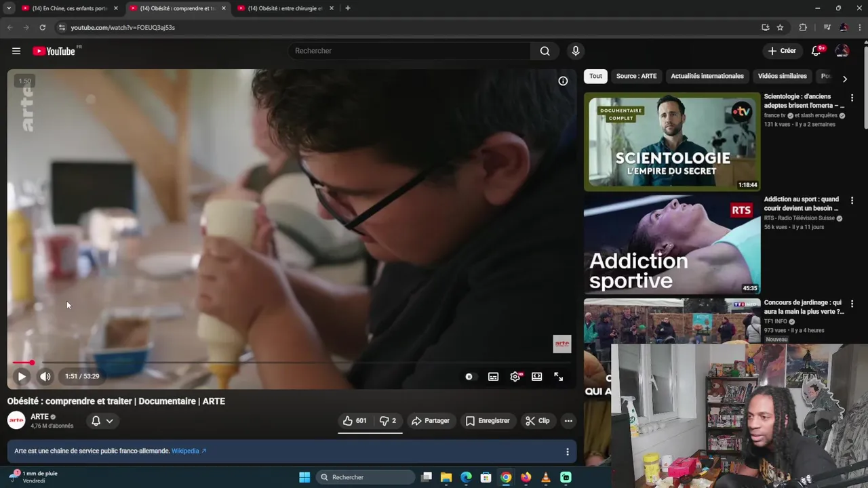Open the Windows Start menu

point(304,477)
